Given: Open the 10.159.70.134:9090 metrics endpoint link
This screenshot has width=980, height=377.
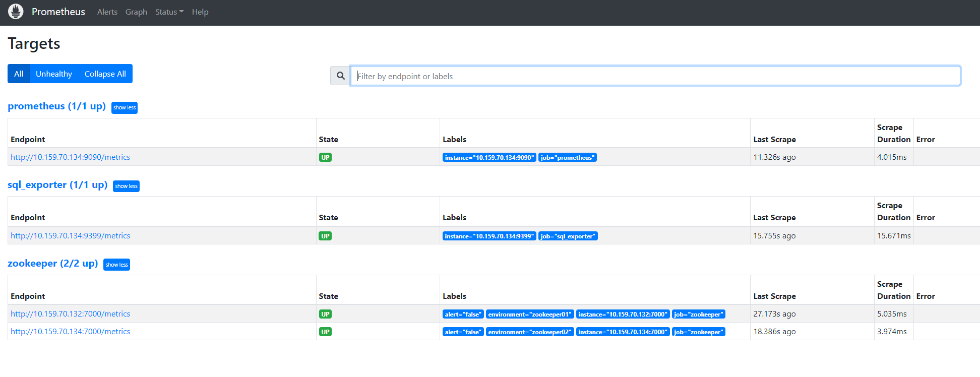Looking at the screenshot, I should coord(70,157).
